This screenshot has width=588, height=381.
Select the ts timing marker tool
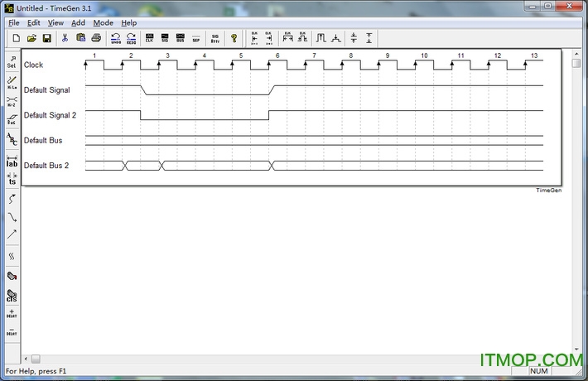point(12,179)
